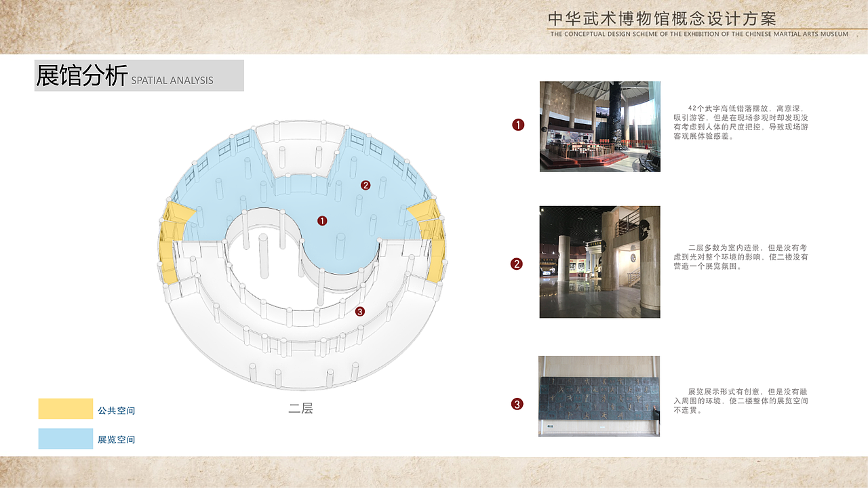Click the yellow 公共空间 legend swatch
Screen dimensions: 868x488
pos(66,409)
